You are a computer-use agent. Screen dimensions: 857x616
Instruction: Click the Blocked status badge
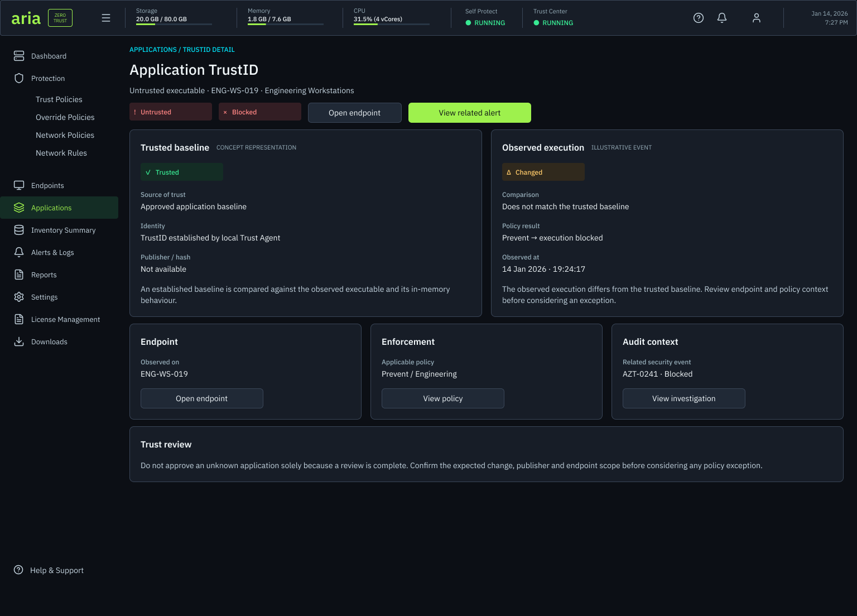click(x=260, y=112)
